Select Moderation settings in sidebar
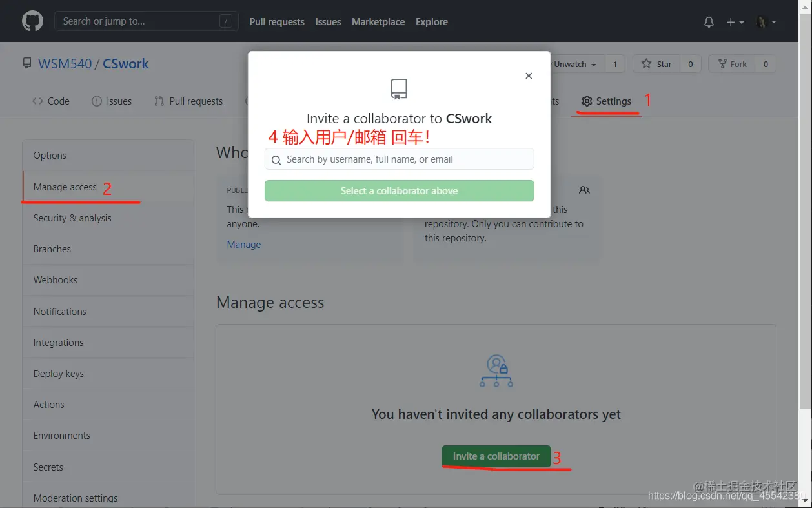 pyautogui.click(x=108, y=498)
